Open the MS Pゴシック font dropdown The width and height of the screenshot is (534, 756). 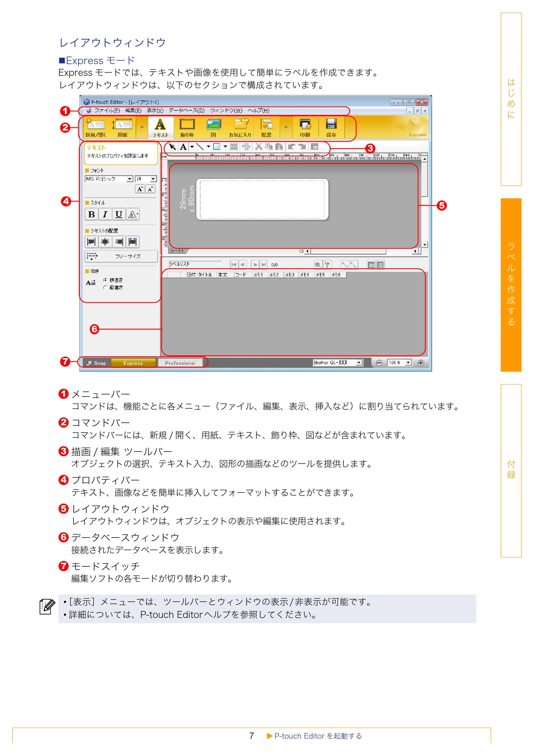pyautogui.click(x=130, y=179)
